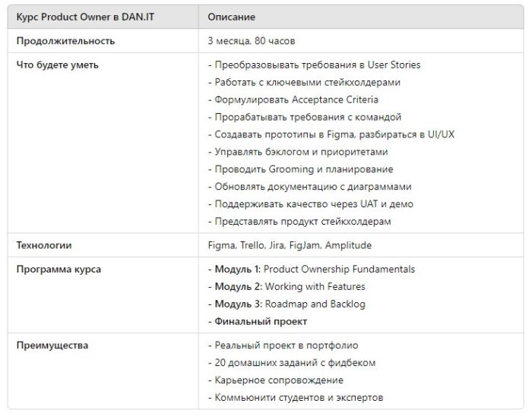Click 'Поддерживать качество через UAT и демо'
The width and height of the screenshot is (532, 416).
pyautogui.click(x=310, y=204)
